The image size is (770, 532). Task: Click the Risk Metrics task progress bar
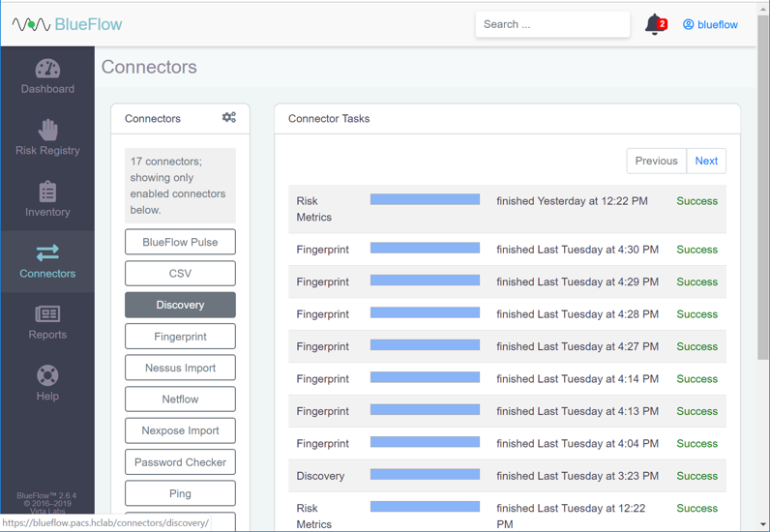[425, 200]
